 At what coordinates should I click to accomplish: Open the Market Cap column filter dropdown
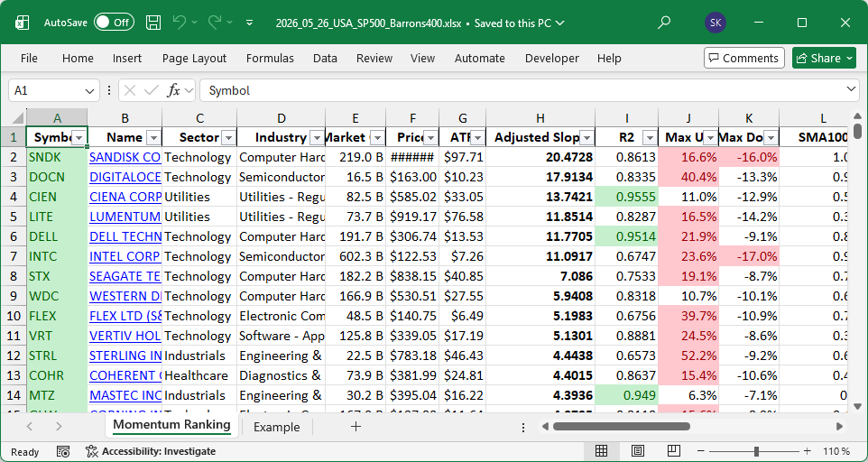point(377,138)
